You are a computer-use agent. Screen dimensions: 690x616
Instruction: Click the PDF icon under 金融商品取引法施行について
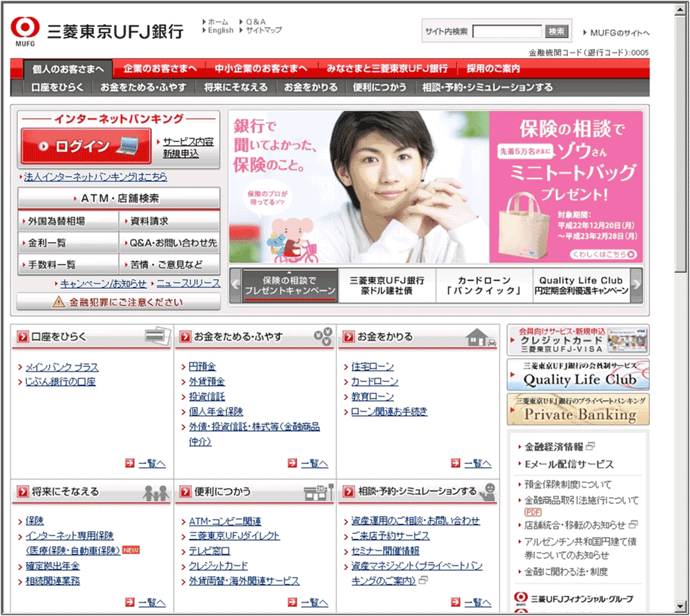pos(533,512)
